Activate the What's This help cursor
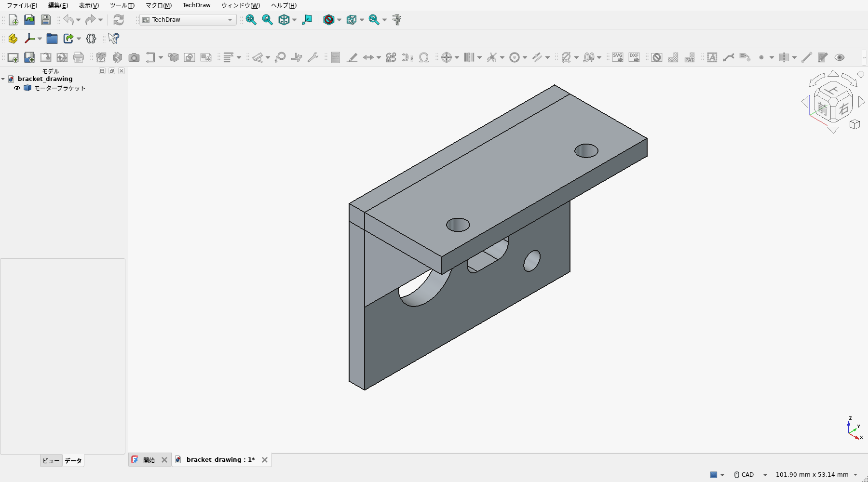This screenshot has width=868, height=482. point(114,39)
